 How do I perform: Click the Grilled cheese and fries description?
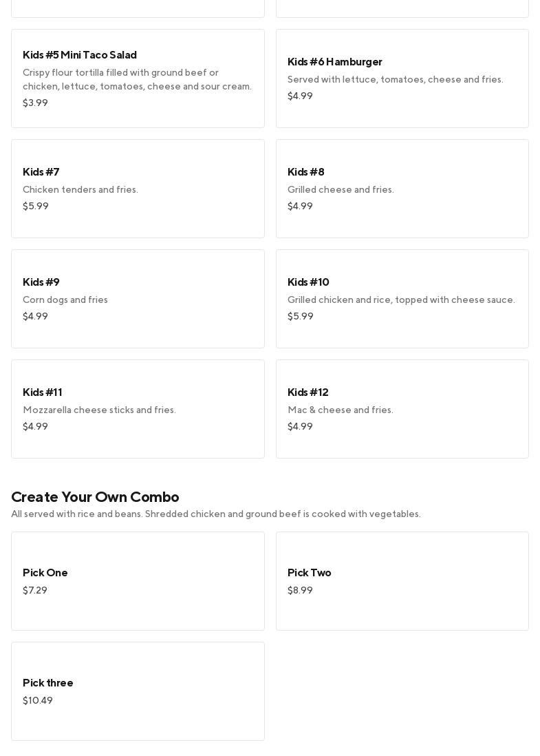pos(341,190)
